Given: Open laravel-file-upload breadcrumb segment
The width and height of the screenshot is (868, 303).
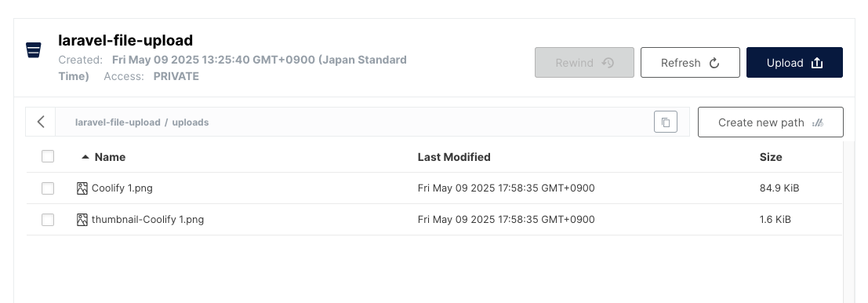Looking at the screenshot, I should pyautogui.click(x=118, y=122).
